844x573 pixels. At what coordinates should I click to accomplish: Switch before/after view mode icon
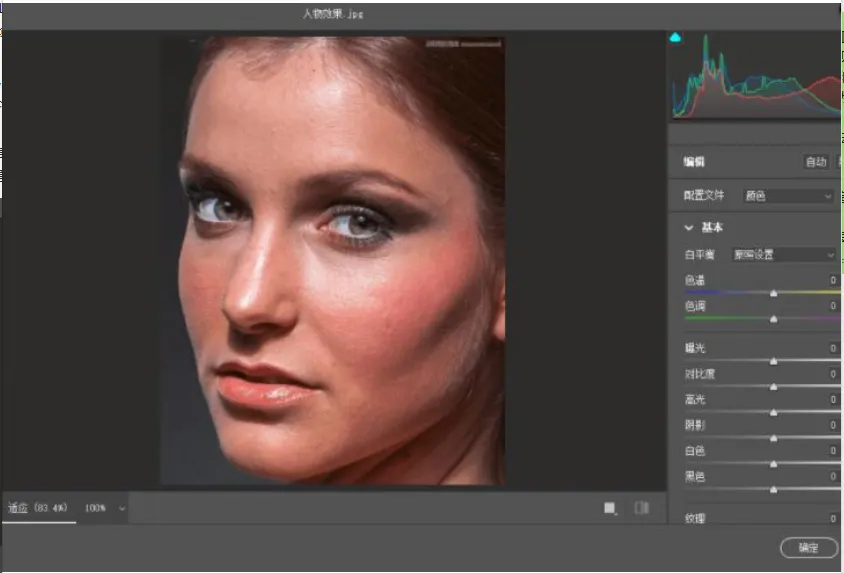pos(609,508)
